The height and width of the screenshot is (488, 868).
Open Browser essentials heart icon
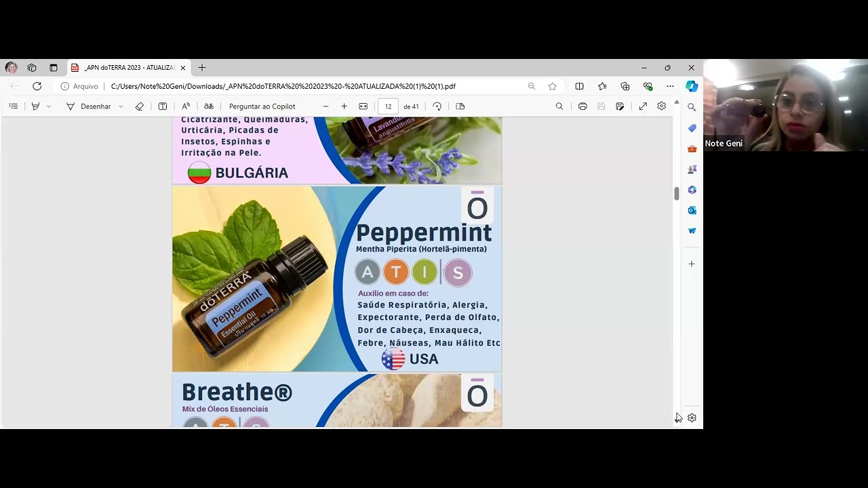(x=648, y=86)
